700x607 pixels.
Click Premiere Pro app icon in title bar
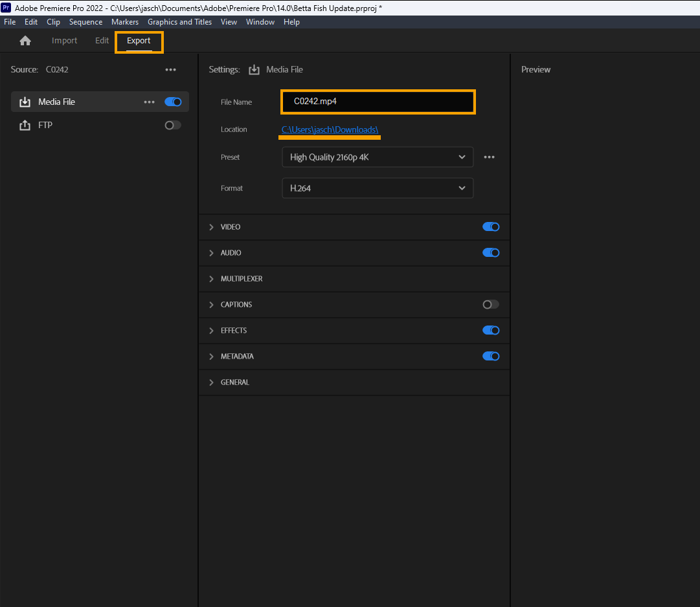pyautogui.click(x=6, y=8)
